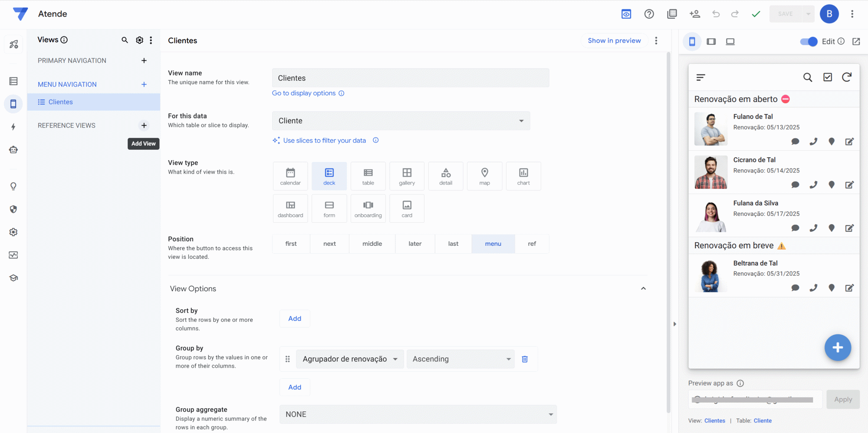Click the refresh icon in the app preview
Viewport: 868px width, 433px height.
[846, 77]
